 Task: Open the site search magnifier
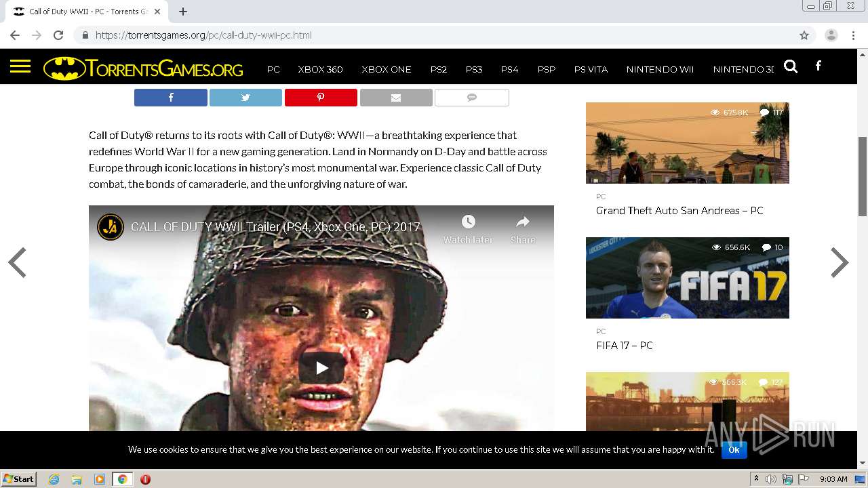coord(791,66)
